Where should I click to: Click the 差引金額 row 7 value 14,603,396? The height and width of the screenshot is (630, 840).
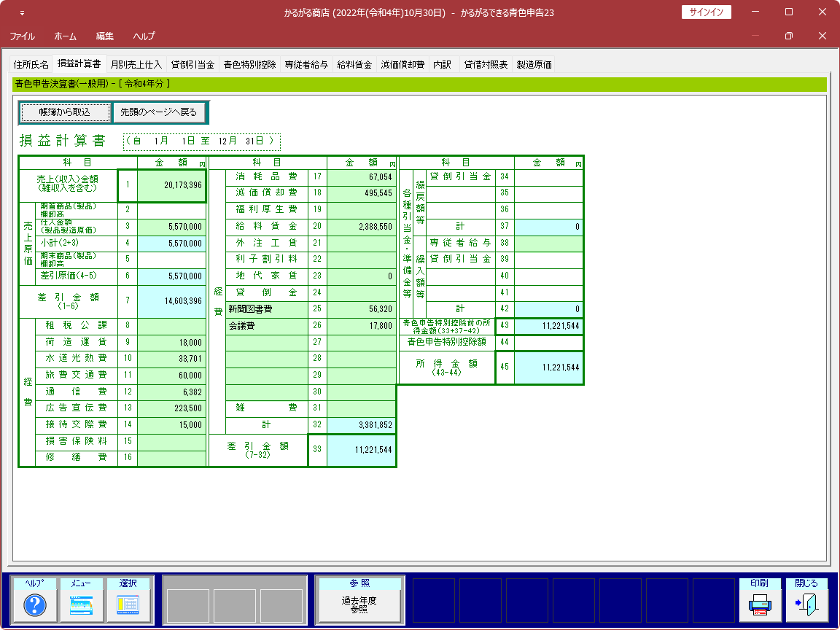172,301
